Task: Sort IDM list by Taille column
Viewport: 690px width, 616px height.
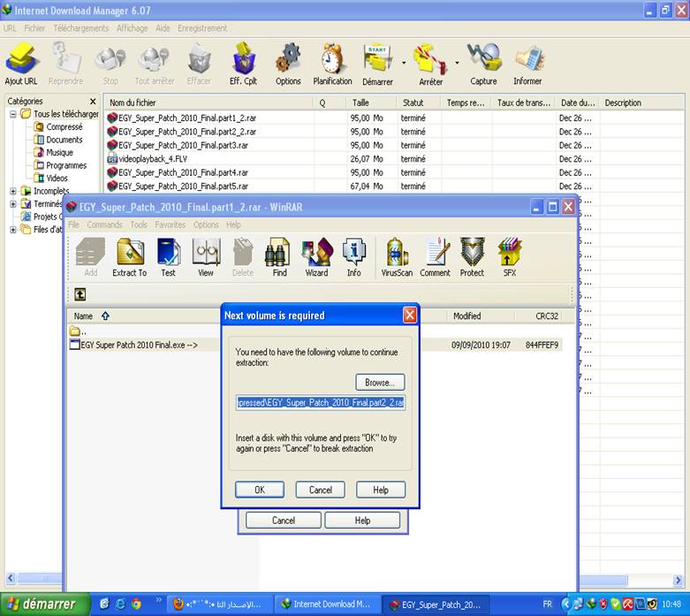Action: click(x=370, y=103)
